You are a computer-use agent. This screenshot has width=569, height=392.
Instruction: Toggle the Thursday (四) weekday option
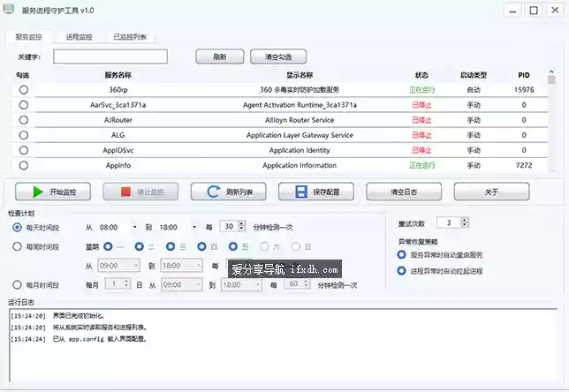(x=201, y=246)
